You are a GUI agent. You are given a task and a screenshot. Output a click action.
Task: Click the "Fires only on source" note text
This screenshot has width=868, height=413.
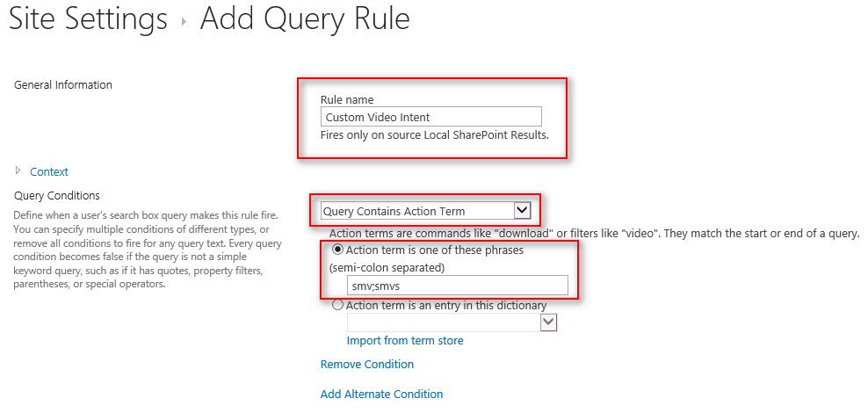click(434, 135)
